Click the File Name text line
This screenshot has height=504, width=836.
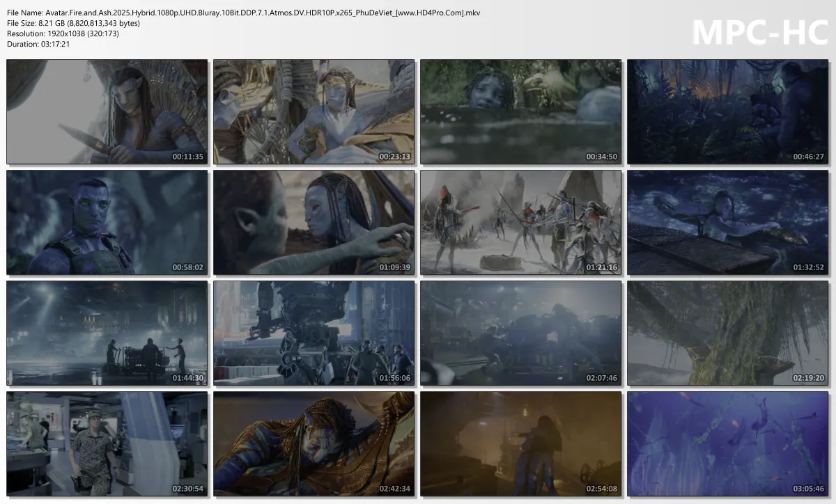(243, 13)
